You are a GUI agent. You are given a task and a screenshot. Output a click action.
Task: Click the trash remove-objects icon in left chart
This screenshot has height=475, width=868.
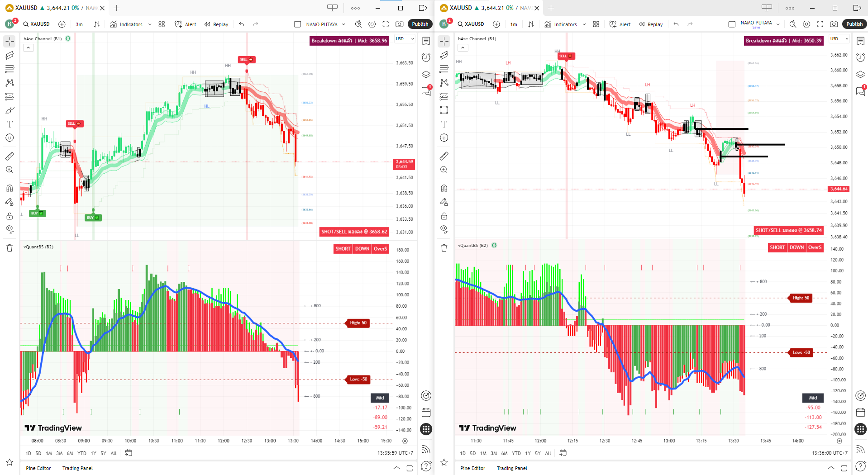tap(10, 248)
